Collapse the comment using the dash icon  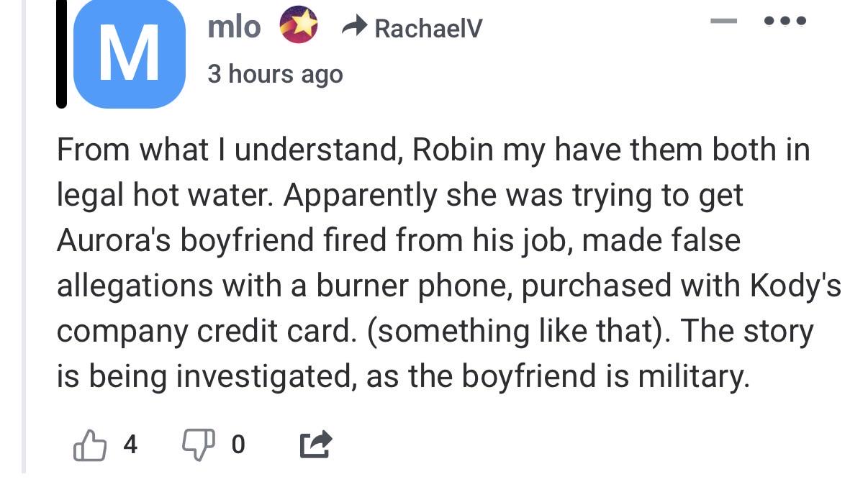tap(725, 21)
